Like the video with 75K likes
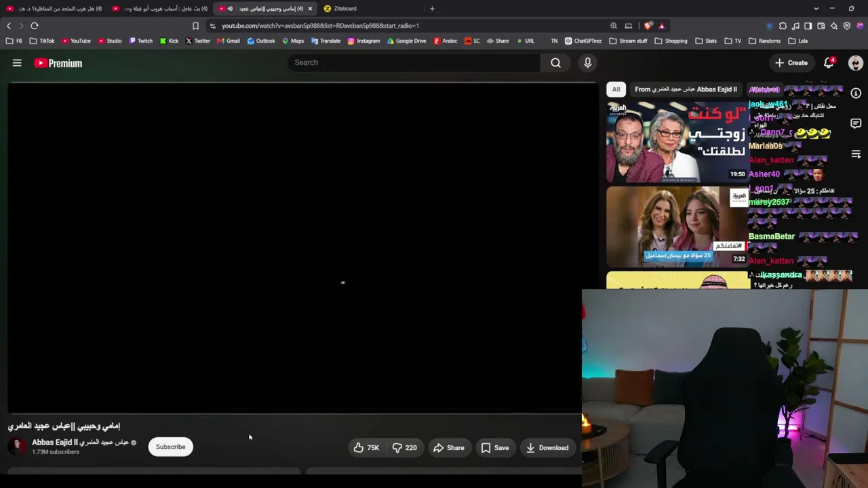Image resolution: width=868 pixels, height=488 pixels. pyautogui.click(x=366, y=447)
